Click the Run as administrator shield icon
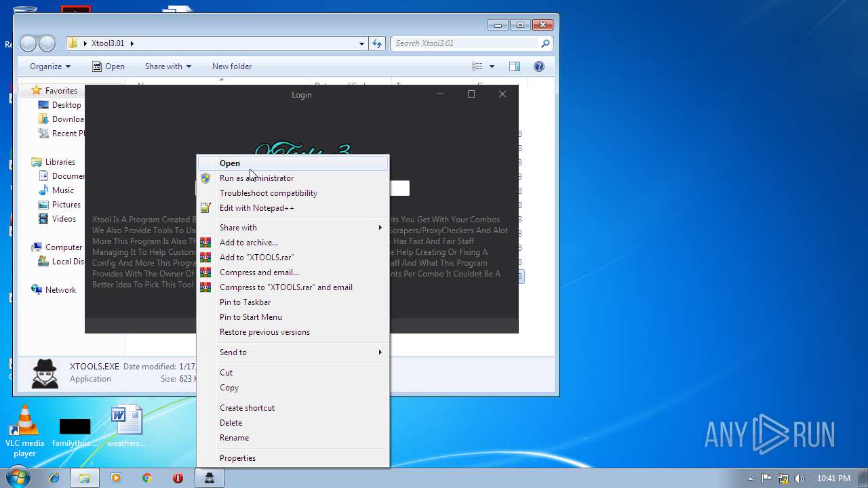868x488 pixels. click(x=205, y=178)
